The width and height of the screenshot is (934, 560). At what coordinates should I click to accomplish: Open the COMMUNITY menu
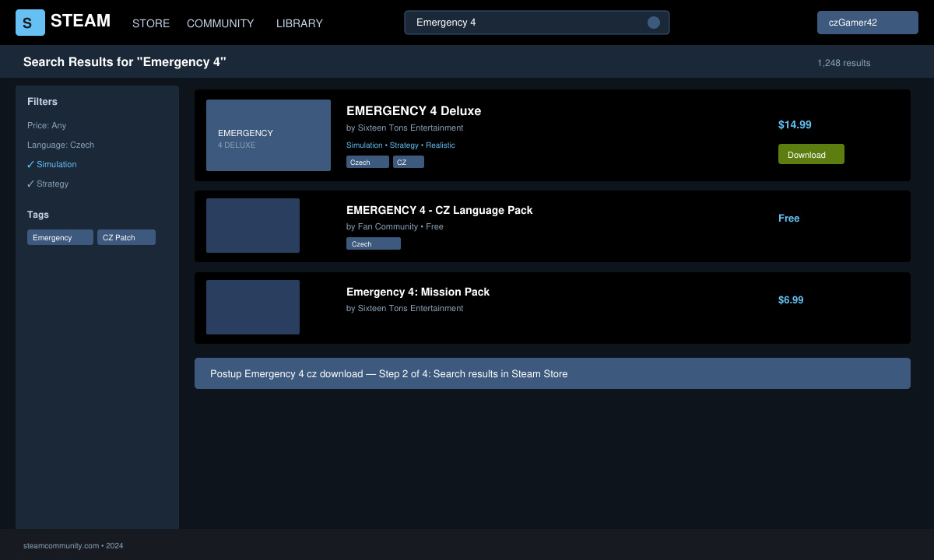(x=220, y=23)
